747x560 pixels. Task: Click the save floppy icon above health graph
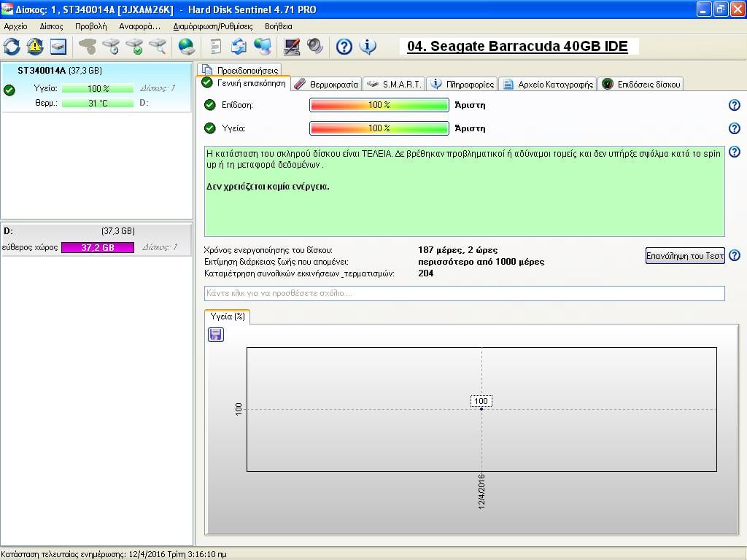(x=216, y=335)
